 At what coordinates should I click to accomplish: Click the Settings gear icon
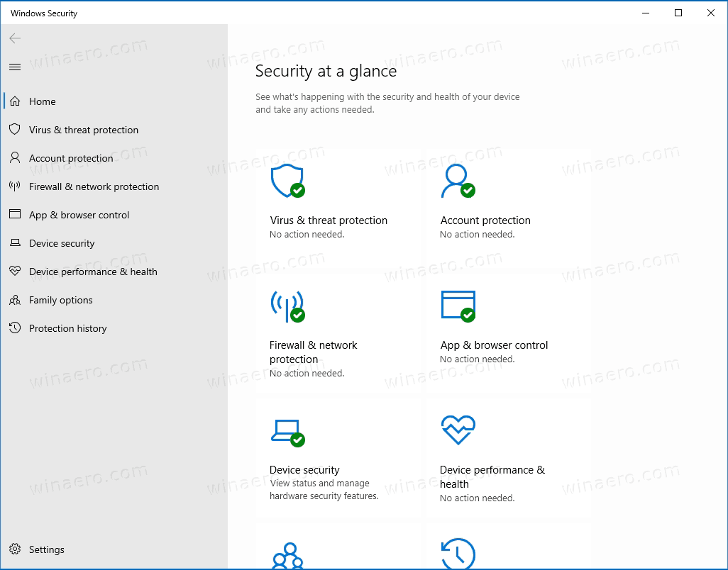point(15,549)
